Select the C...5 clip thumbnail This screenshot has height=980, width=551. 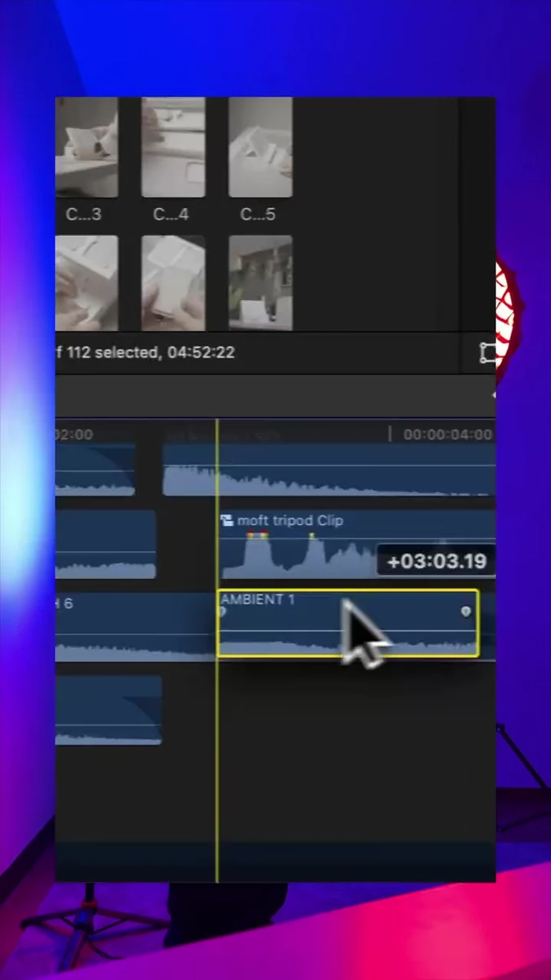click(x=260, y=147)
